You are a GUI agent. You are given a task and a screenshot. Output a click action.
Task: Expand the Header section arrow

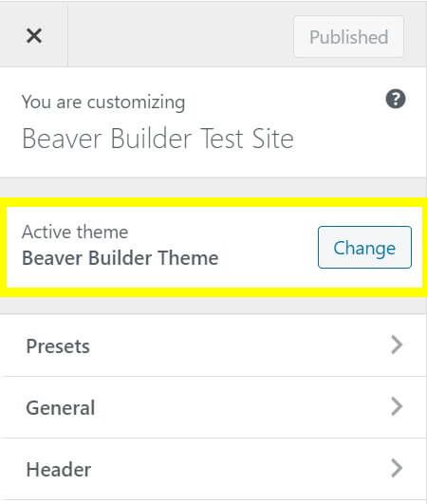click(397, 468)
